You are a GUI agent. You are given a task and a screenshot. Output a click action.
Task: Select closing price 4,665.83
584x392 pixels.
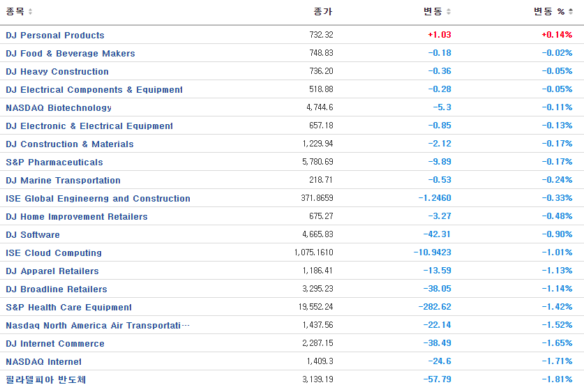click(x=317, y=234)
